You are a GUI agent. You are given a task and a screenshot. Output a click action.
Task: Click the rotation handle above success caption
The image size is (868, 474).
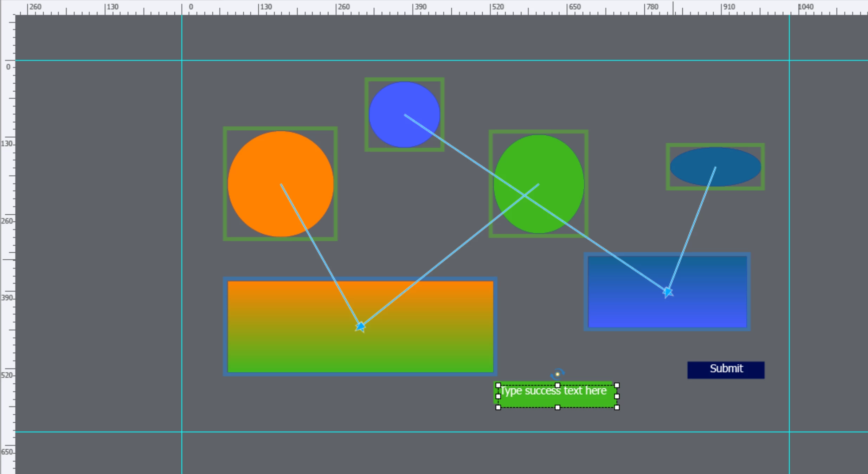(x=557, y=374)
